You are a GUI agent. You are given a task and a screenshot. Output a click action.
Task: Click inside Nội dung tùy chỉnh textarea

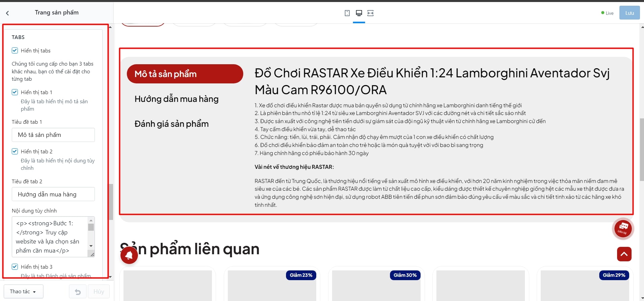point(50,237)
